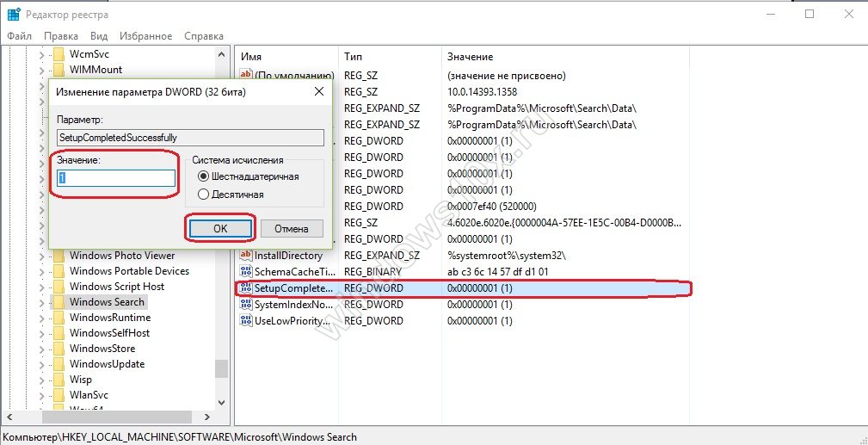The width and height of the screenshot is (868, 445).
Task: Expand the WcmSvc tree node
Action: coord(40,54)
